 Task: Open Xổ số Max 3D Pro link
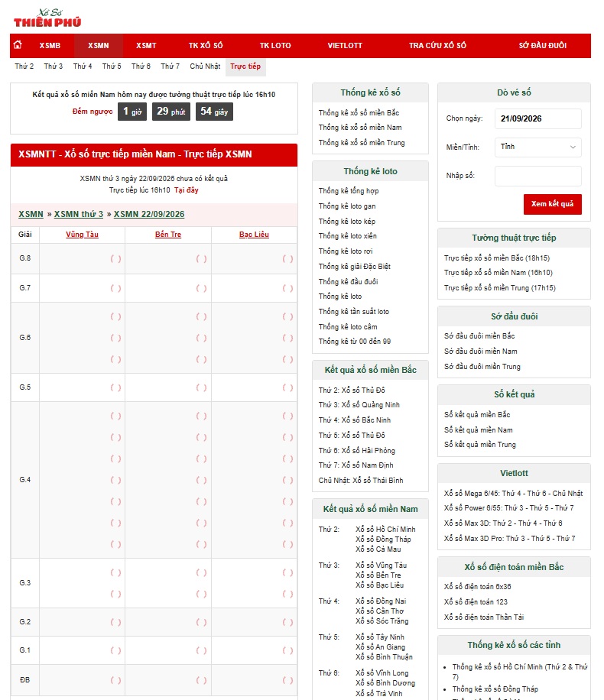tap(509, 539)
